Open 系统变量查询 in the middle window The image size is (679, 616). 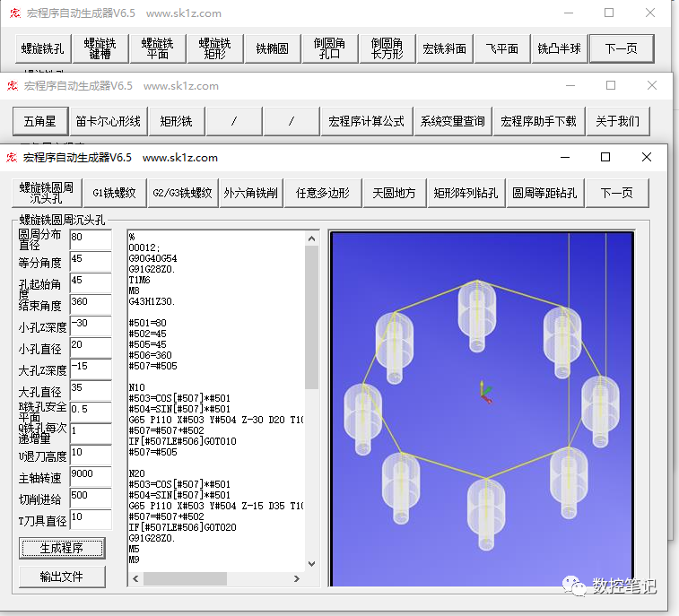click(453, 121)
